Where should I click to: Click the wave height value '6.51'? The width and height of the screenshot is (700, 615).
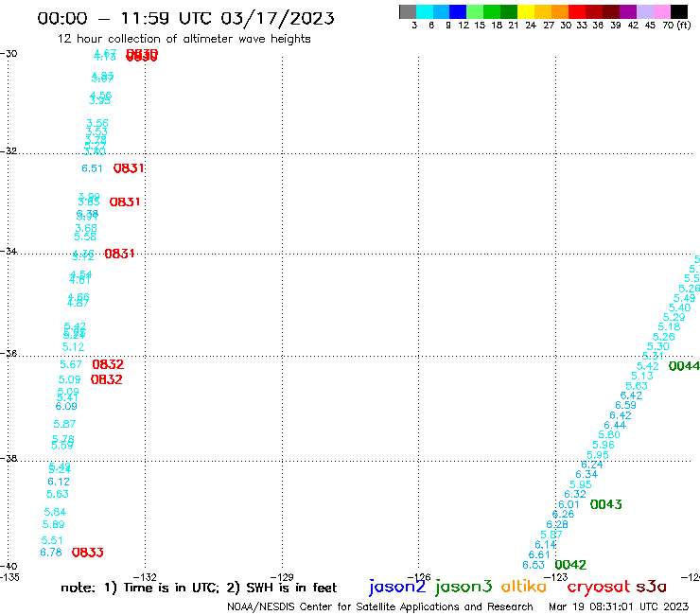point(92,168)
